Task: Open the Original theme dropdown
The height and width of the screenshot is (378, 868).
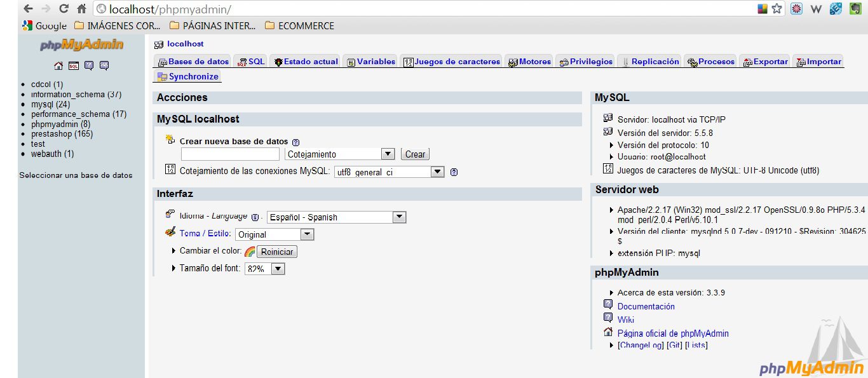Action: [x=275, y=234]
